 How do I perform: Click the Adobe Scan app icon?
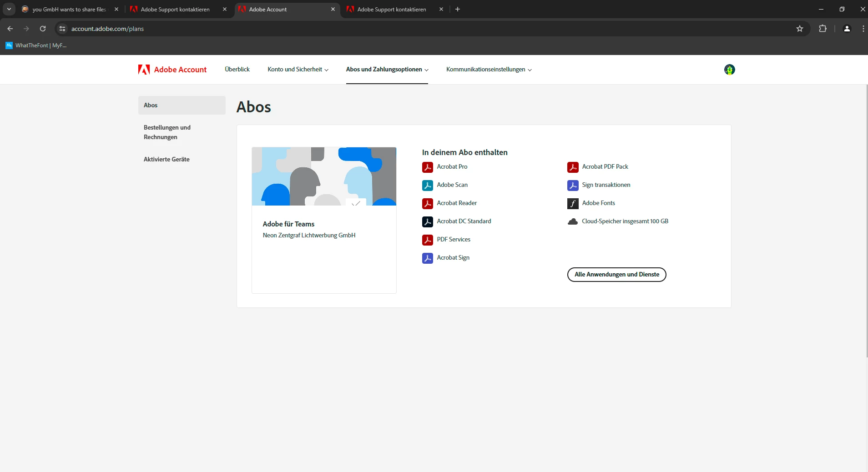point(427,185)
